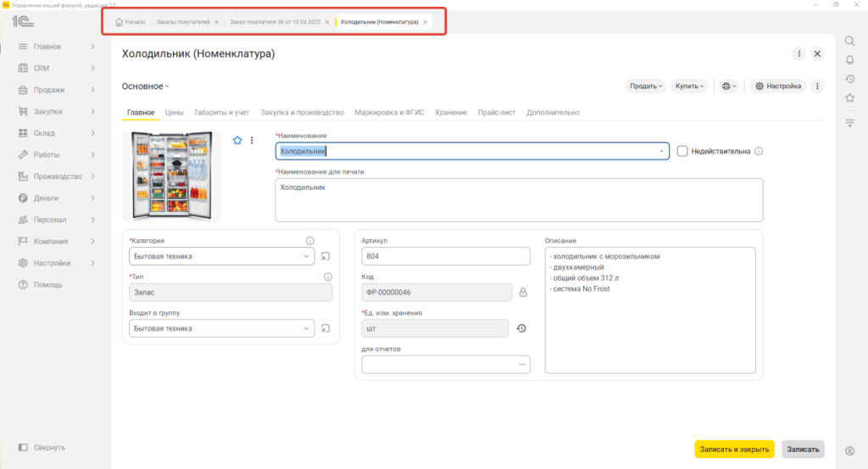Open the notifications bell icon
The width and height of the screenshot is (868, 469).
849,60
